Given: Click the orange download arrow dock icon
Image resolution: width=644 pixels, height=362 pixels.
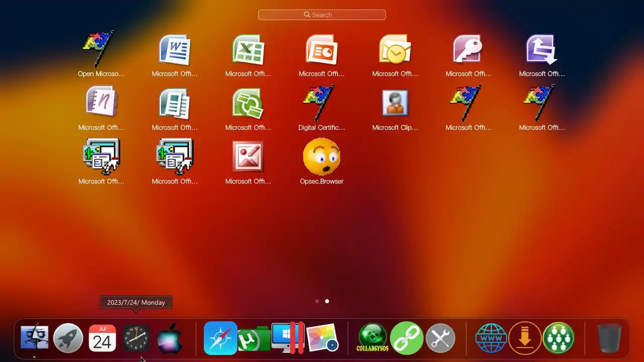Looking at the screenshot, I should pyautogui.click(x=525, y=338).
